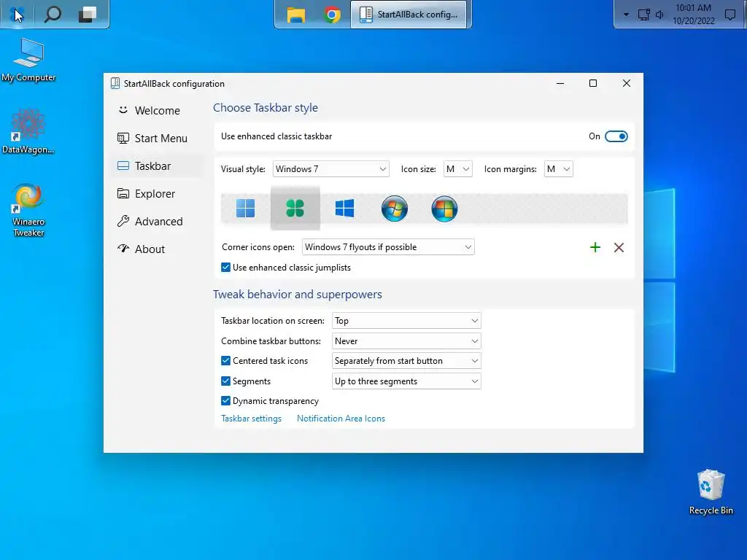
Task: Open the Taskbar settings link
Action: click(x=251, y=419)
